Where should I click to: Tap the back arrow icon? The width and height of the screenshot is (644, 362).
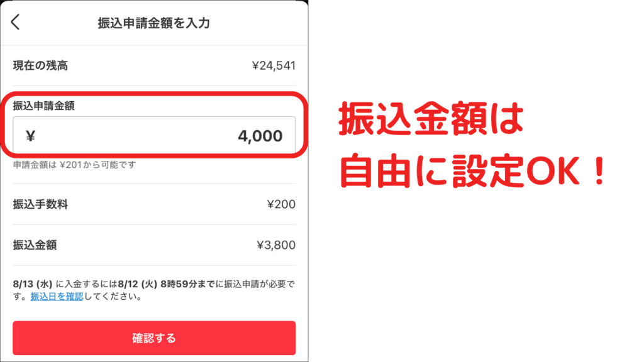coord(16,23)
